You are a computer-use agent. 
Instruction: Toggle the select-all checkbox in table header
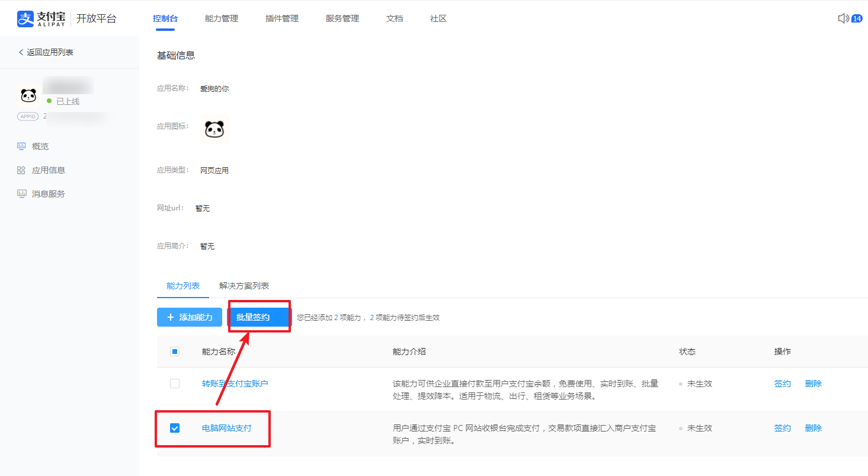click(175, 352)
